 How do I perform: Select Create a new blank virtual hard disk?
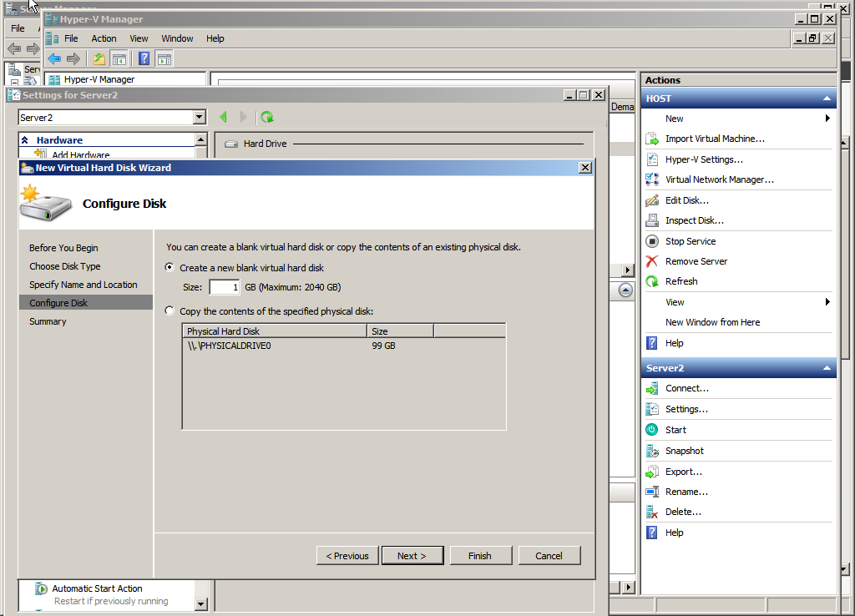(169, 267)
